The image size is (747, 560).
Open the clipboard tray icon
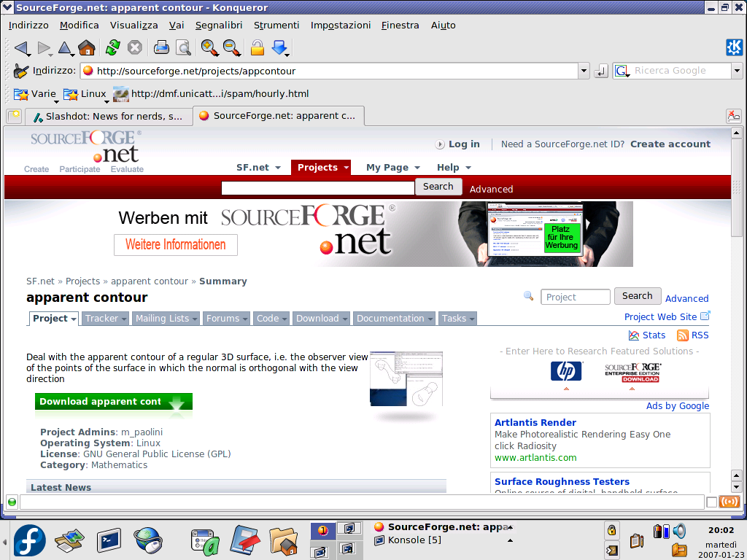tap(636, 540)
